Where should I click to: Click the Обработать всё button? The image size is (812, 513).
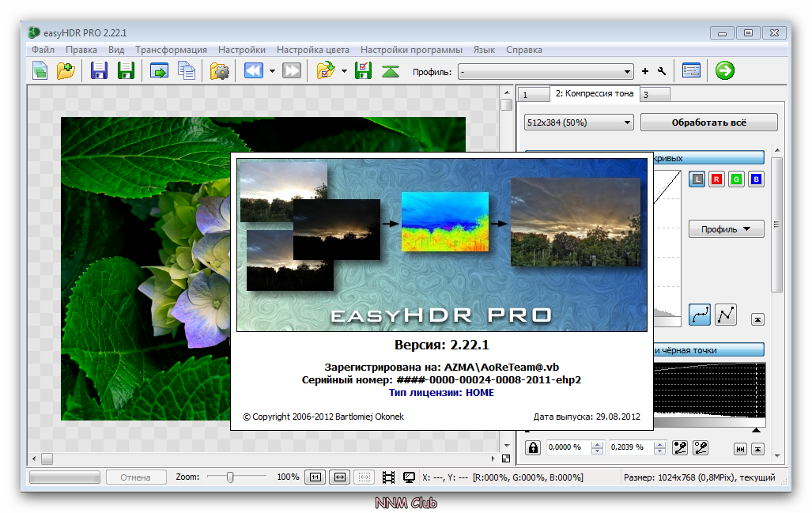tap(708, 123)
